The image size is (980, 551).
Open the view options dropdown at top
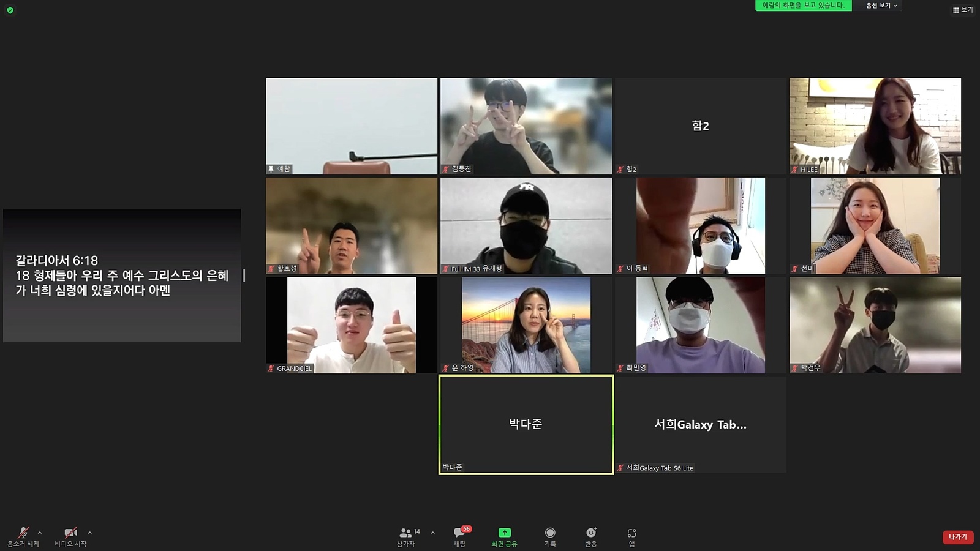[881, 6]
